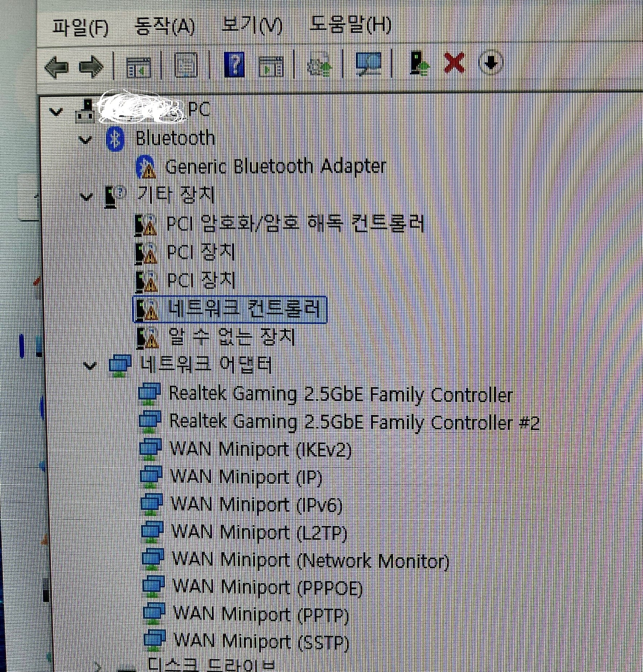Click the Forward arrow toolbar button

[x=91, y=67]
